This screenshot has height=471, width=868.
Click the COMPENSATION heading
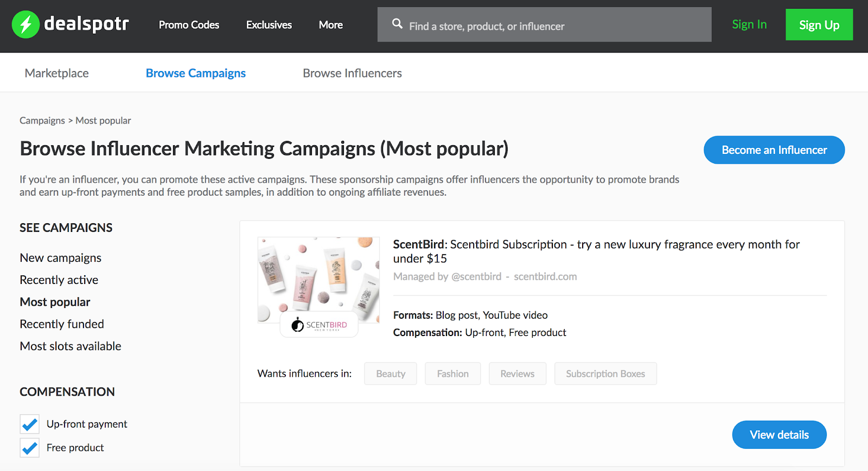click(67, 392)
